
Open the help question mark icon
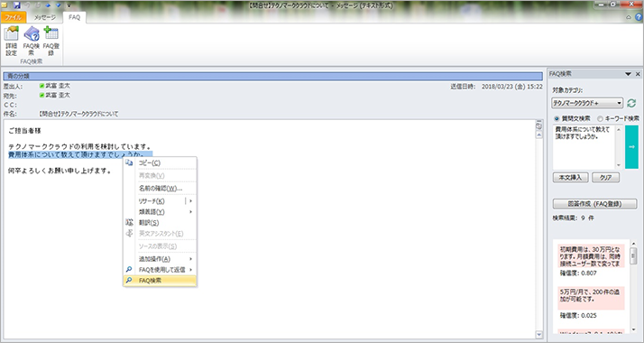tap(639, 17)
